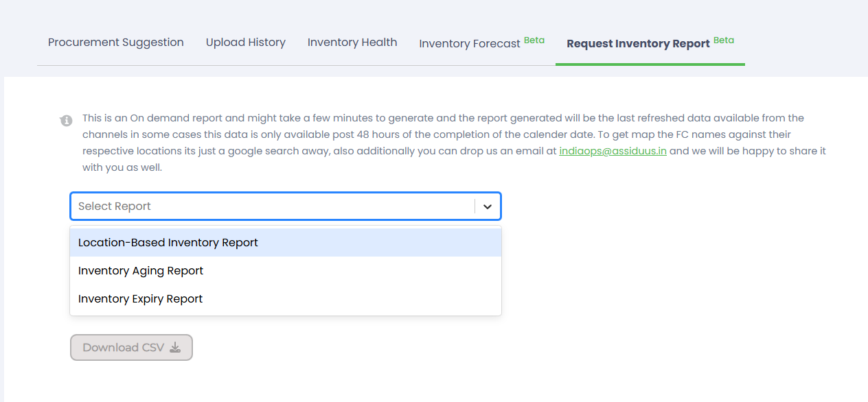Open the Procurement Suggestion tab
The height and width of the screenshot is (402, 868).
coord(116,43)
